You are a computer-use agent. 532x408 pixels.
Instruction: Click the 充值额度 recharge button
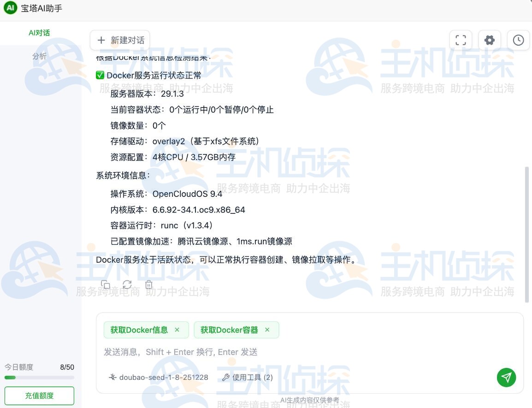click(x=39, y=396)
